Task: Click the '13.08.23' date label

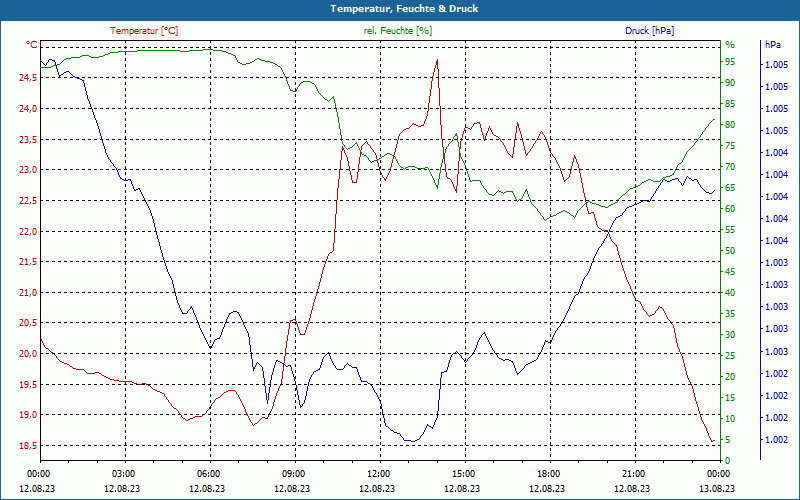Action: (717, 489)
